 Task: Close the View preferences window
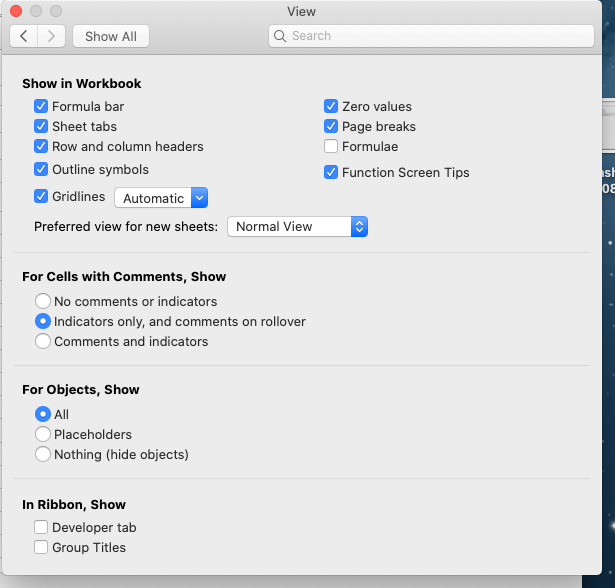[16, 11]
